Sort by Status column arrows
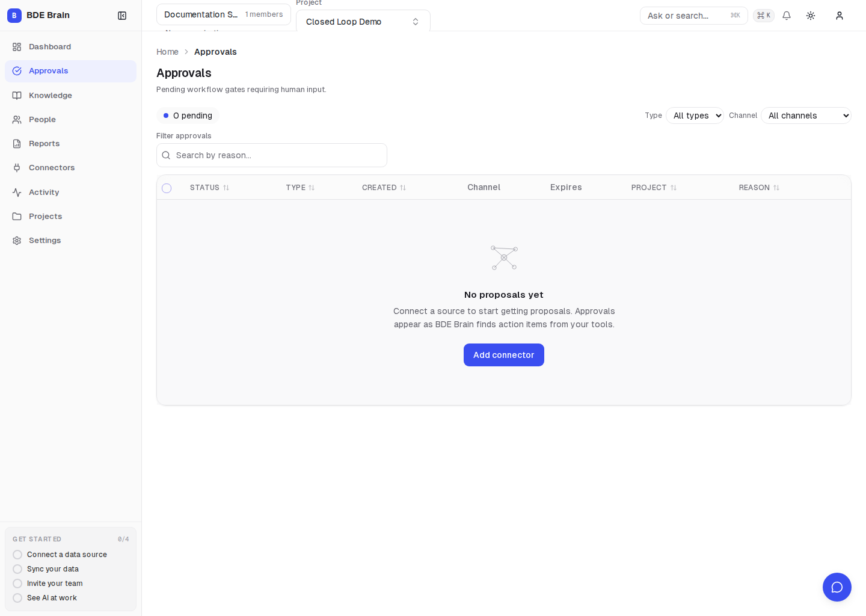Image resolution: width=866 pixels, height=616 pixels. pos(226,188)
